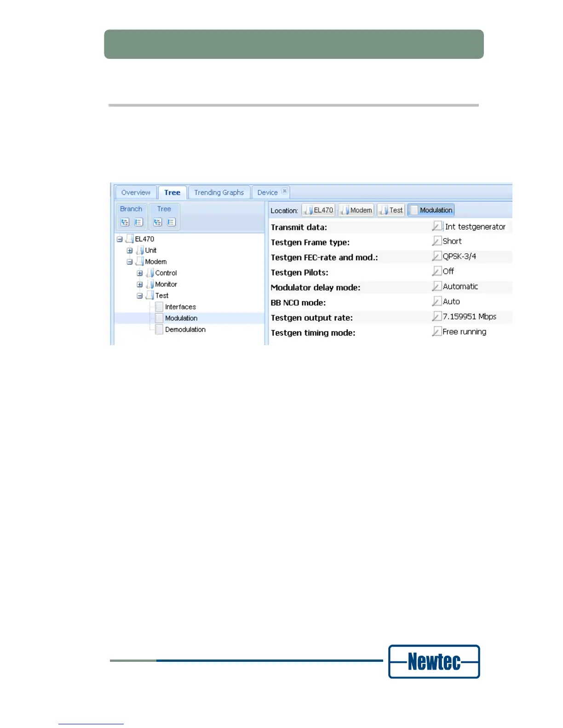The image size is (563, 728).
Task: Edit BB NCO mode pencil icon
Action: [x=437, y=301]
